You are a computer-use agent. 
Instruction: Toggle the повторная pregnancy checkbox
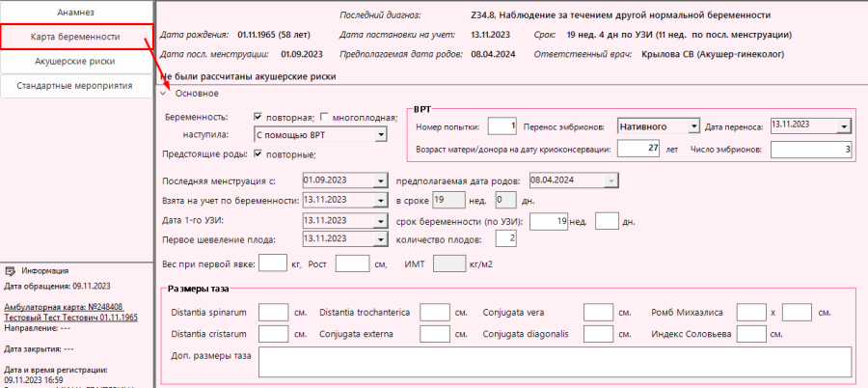[258, 117]
